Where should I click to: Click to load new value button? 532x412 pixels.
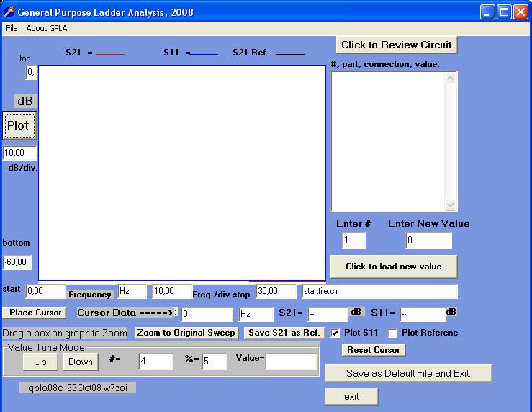click(x=394, y=267)
